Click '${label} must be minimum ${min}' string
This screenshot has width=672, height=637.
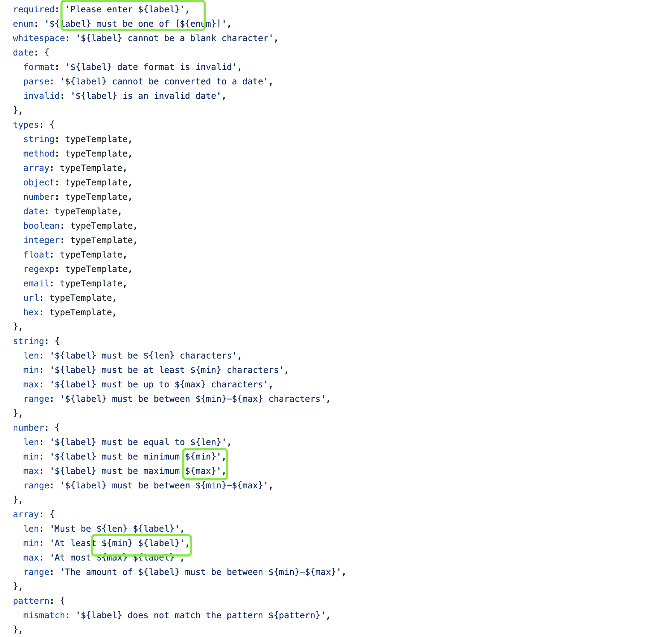(135, 457)
